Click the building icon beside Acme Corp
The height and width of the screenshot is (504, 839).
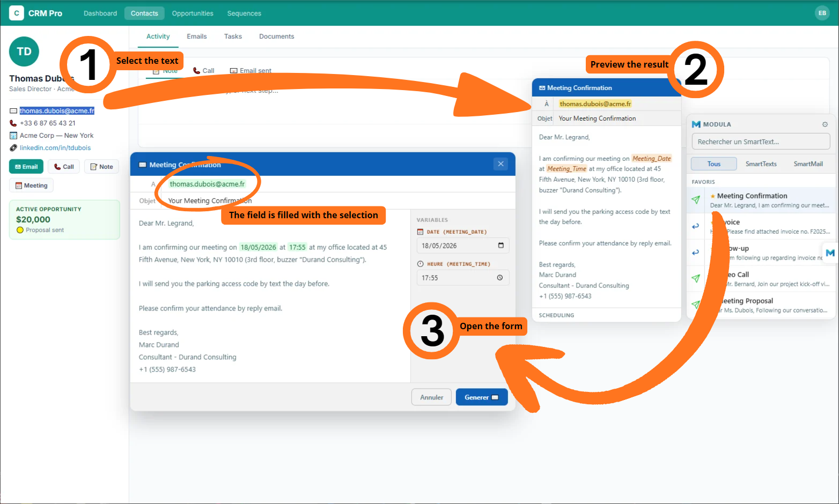tap(13, 136)
